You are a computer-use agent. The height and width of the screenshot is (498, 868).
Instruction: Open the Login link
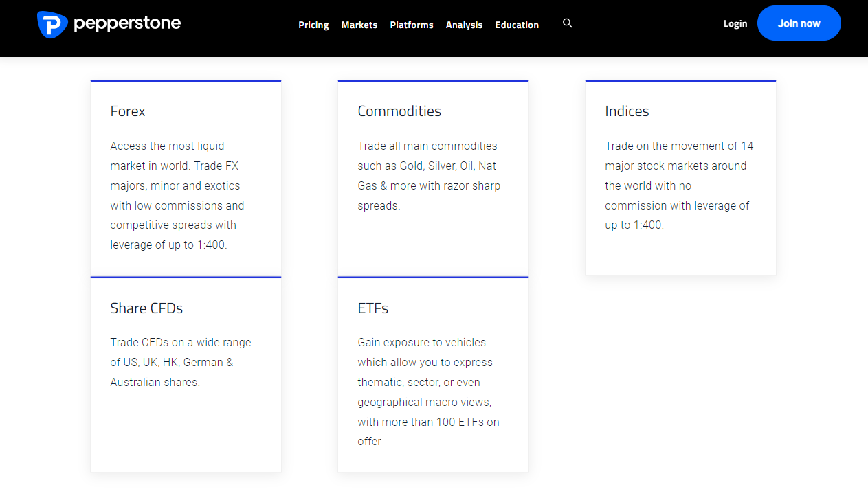coord(735,23)
